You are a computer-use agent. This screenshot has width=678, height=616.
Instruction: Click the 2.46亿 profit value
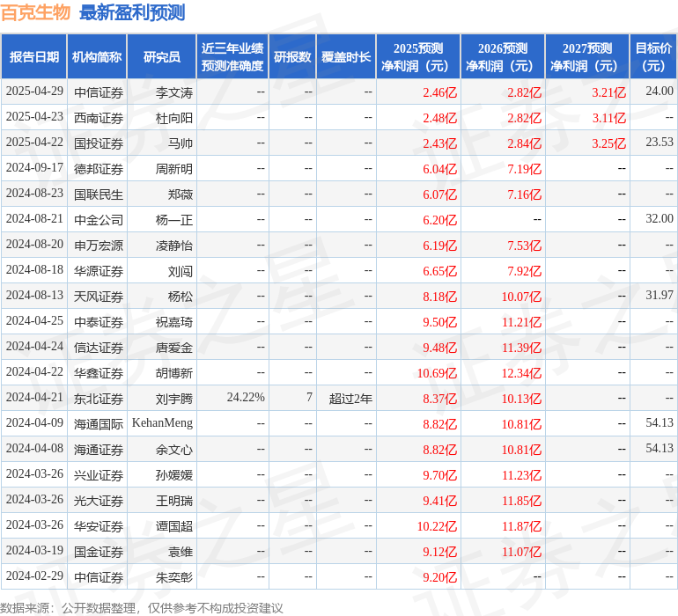439,92
